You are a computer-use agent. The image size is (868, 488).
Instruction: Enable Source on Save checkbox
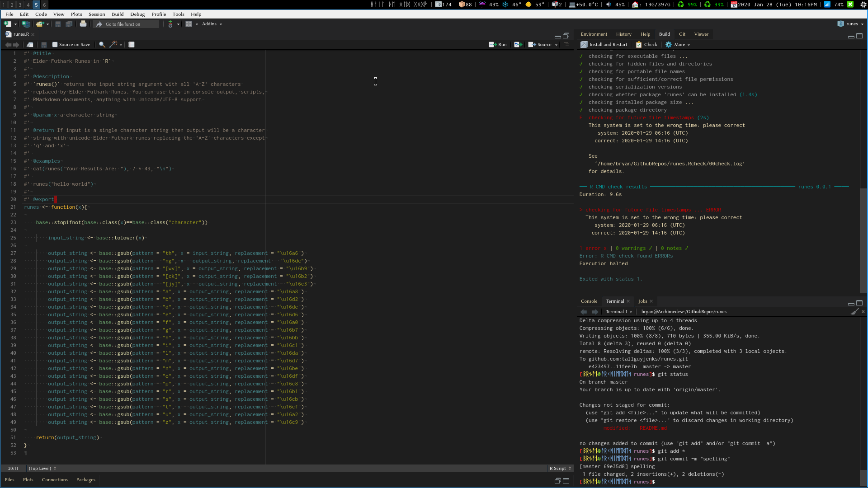pos(55,45)
